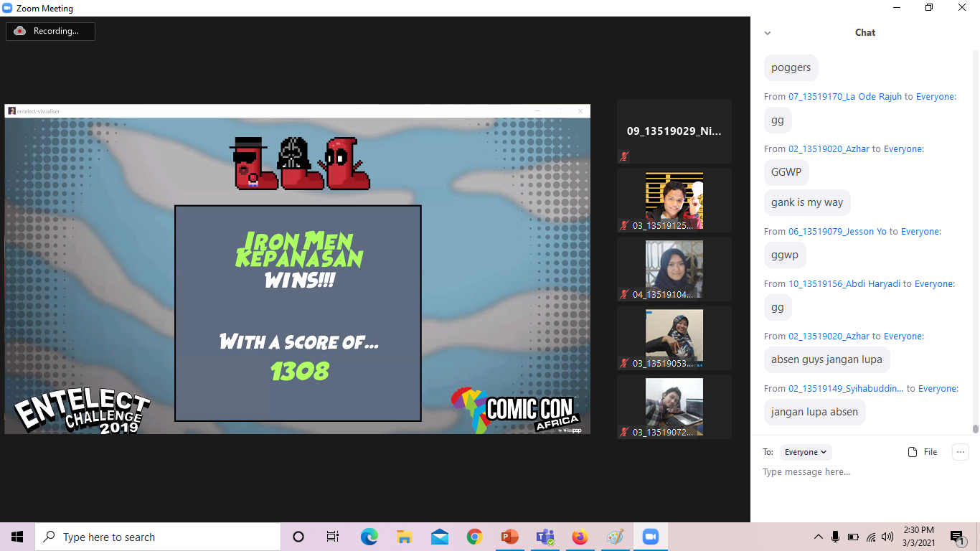This screenshot has height=551, width=980.
Task: Open File Explorer from taskbar
Action: [404, 537]
